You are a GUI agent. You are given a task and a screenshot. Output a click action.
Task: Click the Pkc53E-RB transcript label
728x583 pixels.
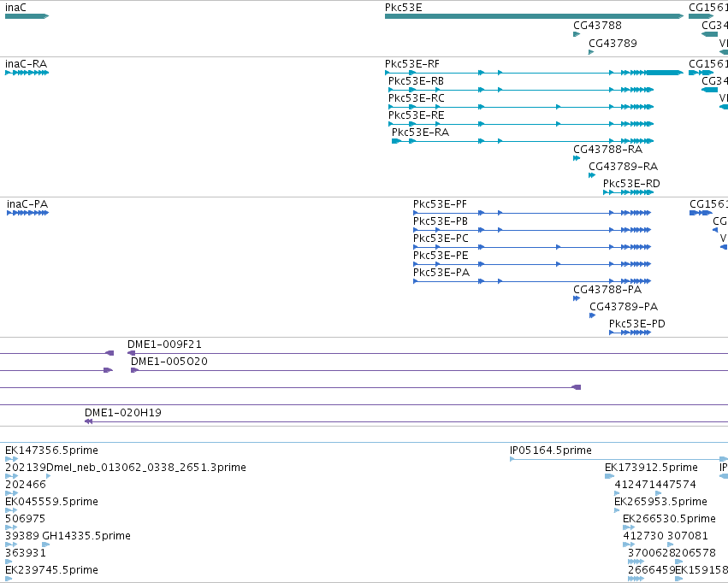(x=416, y=81)
